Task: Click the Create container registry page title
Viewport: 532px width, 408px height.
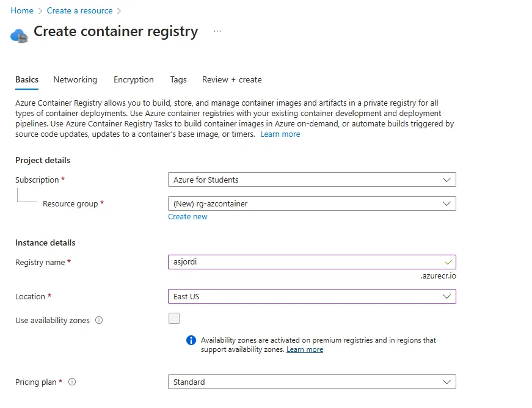Action: tap(115, 32)
